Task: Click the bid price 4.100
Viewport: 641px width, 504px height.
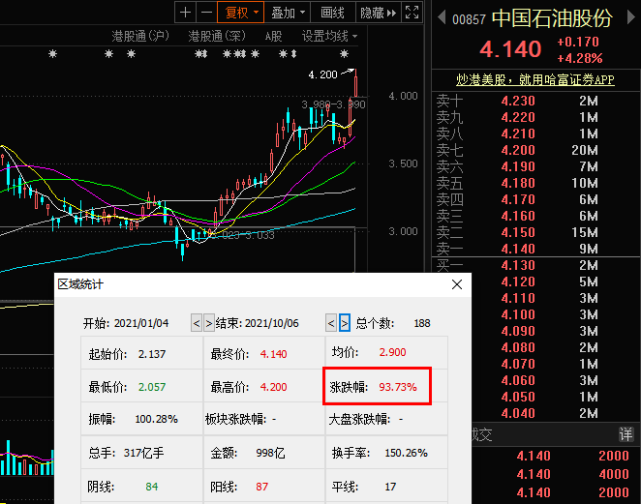Action: 518,315
